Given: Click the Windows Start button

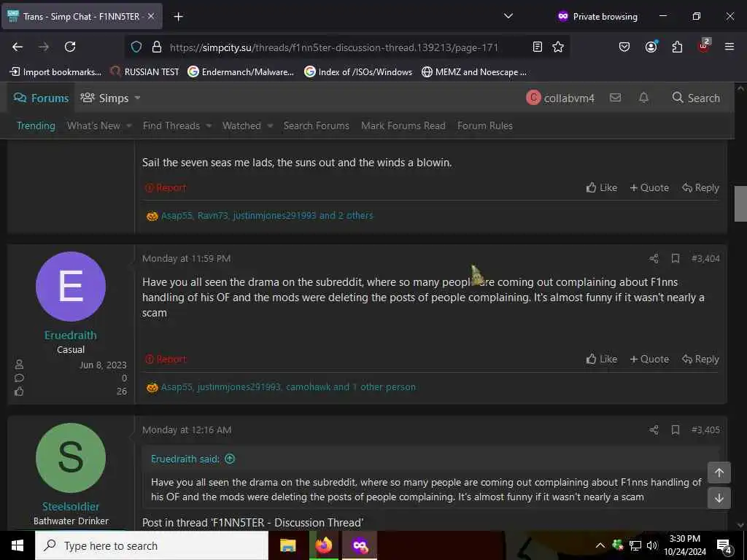Looking at the screenshot, I should click(x=18, y=545).
